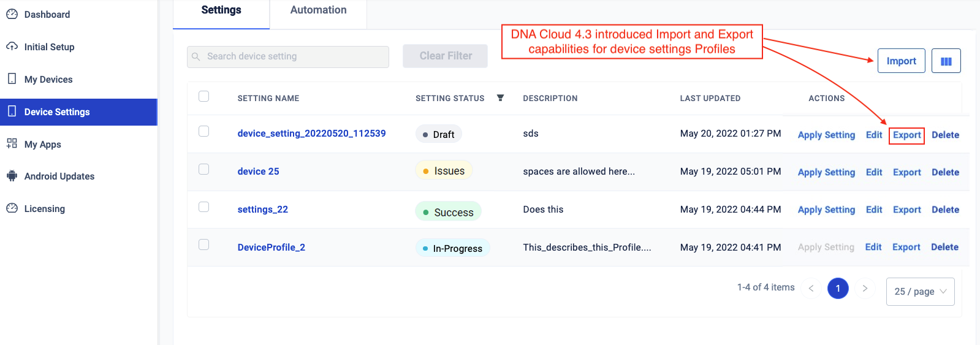Screen dimensions: 980x345
Task: Export the device_setting_20220520_112539 profile
Action: 906,135
